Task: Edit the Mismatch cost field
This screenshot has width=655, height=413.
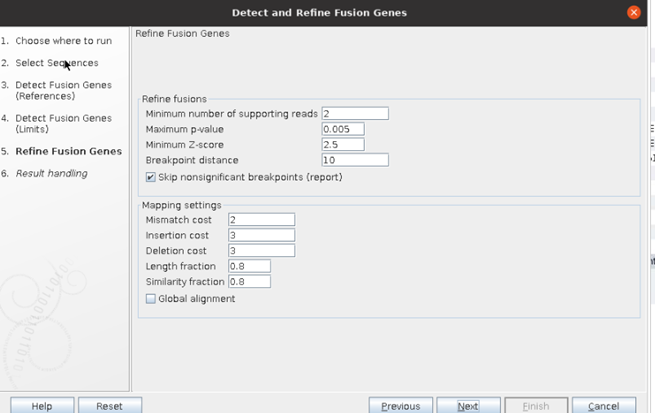Action: [261, 220]
